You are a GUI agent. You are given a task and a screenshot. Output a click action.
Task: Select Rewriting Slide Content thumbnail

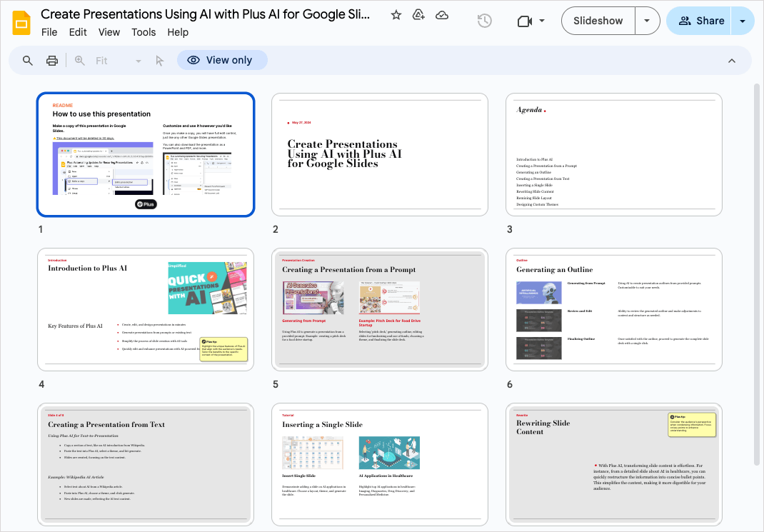(614, 464)
